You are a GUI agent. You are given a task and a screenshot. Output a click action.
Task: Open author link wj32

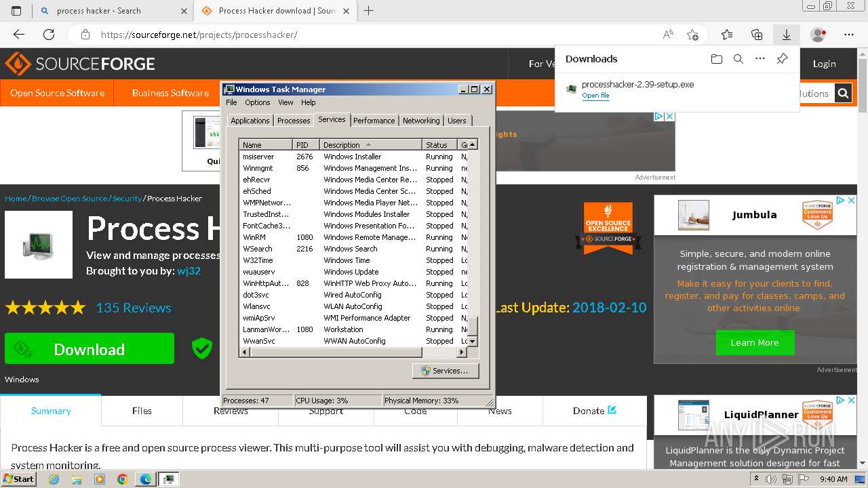pos(189,270)
